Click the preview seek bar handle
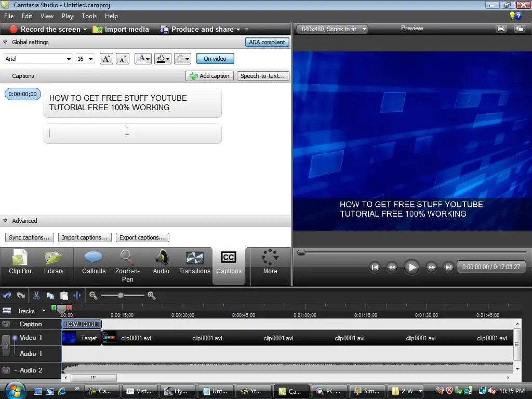The width and height of the screenshot is (532, 399). [301, 252]
